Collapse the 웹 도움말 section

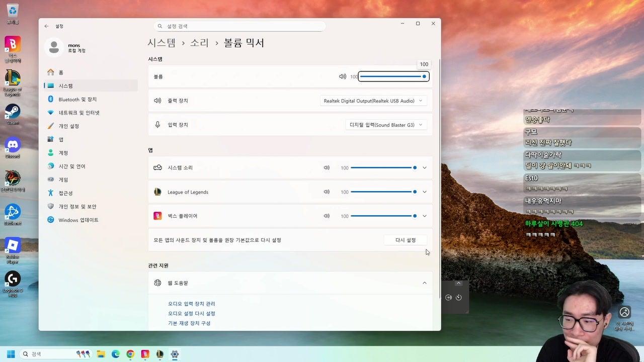point(424,283)
